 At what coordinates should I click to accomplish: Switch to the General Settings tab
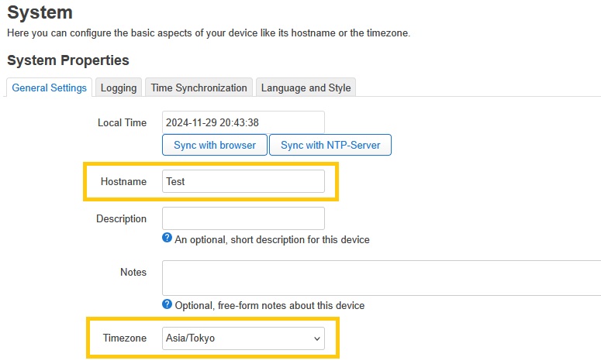[x=50, y=88]
